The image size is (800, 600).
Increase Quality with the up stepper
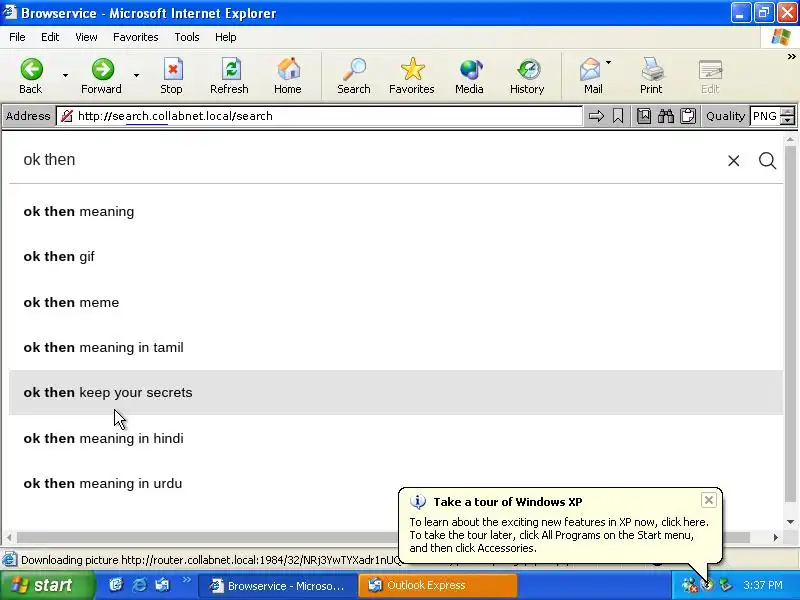pos(788,112)
